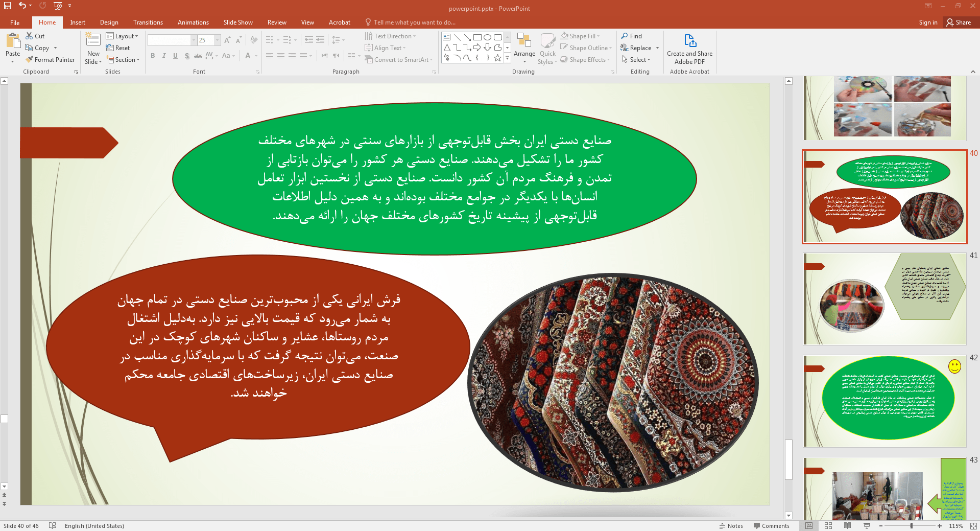Viewport: 980px width, 531px height.
Task: Adjust the zoom slider handle
Action: click(x=911, y=526)
